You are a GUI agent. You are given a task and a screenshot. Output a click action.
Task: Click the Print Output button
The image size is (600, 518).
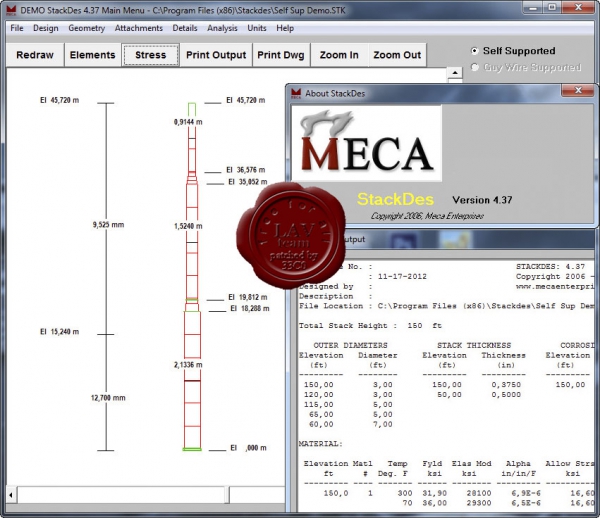(216, 55)
